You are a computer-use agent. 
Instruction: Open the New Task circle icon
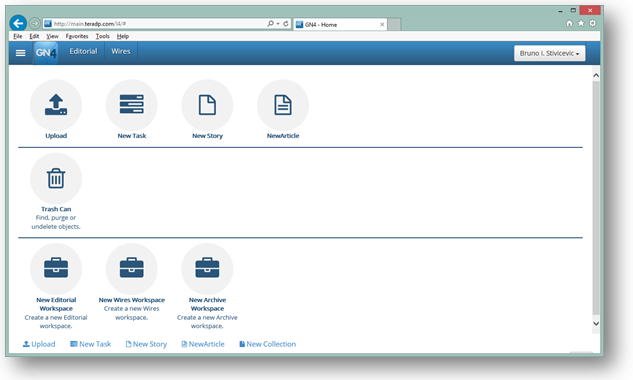[132, 105]
